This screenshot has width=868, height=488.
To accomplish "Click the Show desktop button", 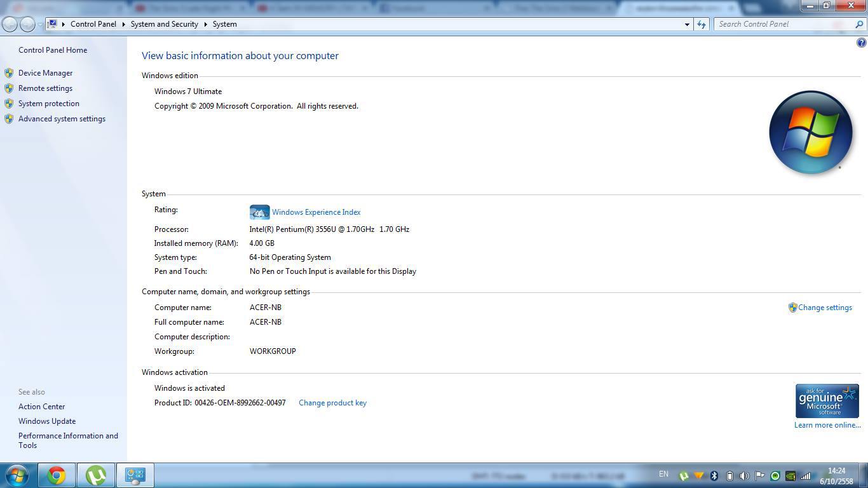I will (x=863, y=475).
